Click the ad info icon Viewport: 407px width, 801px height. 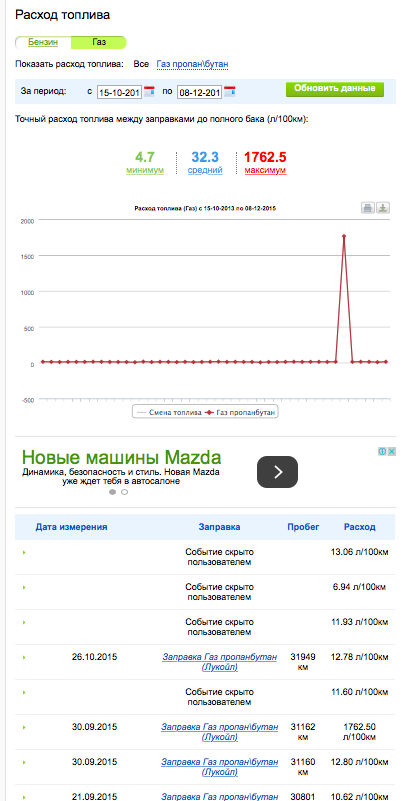(382, 451)
